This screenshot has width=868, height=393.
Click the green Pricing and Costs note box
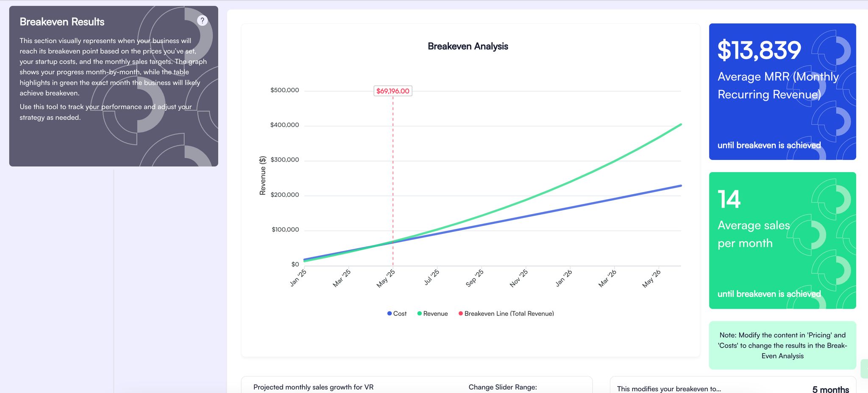(782, 346)
